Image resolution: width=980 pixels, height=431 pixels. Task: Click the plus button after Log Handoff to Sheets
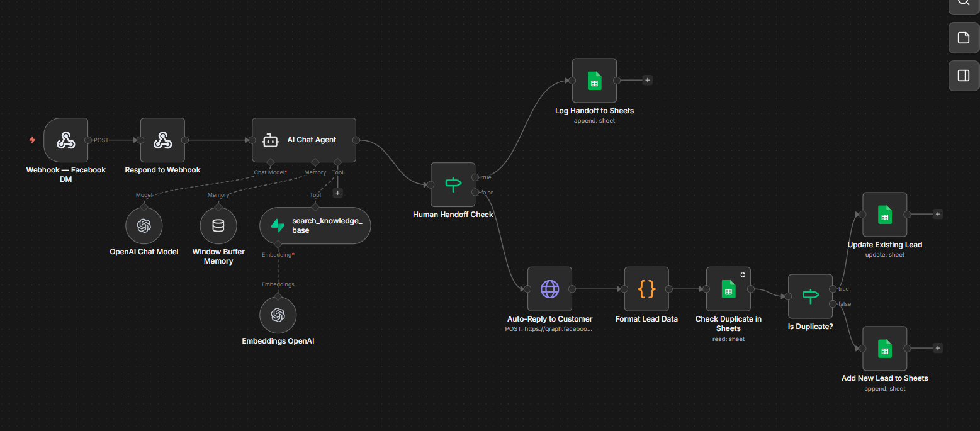pyautogui.click(x=647, y=80)
